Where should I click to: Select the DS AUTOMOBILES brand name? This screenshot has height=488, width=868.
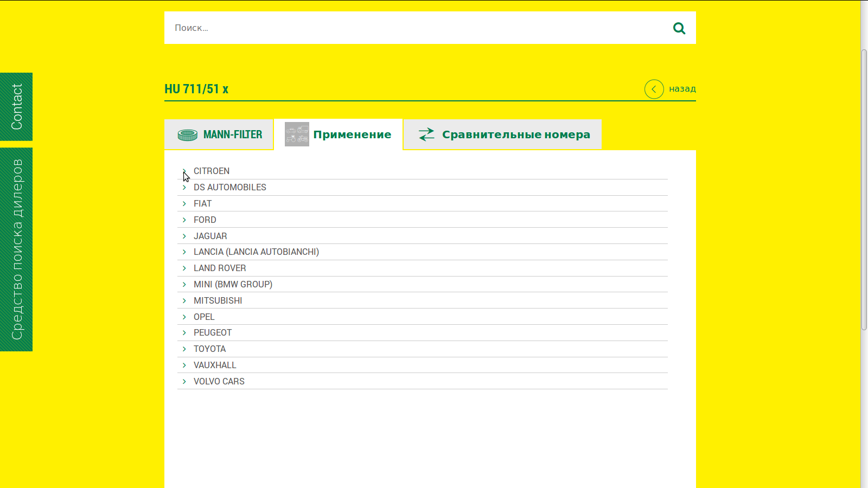pyautogui.click(x=230, y=188)
